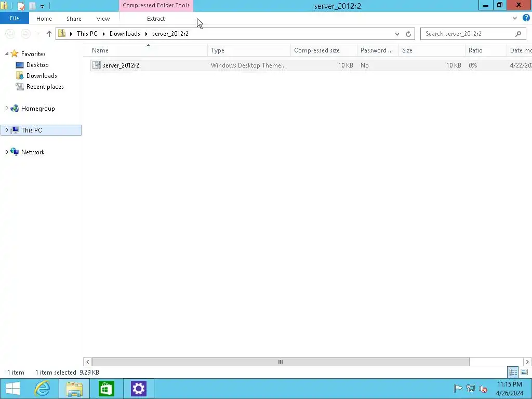Open the File menu
This screenshot has height=399, width=532.
tap(14, 18)
